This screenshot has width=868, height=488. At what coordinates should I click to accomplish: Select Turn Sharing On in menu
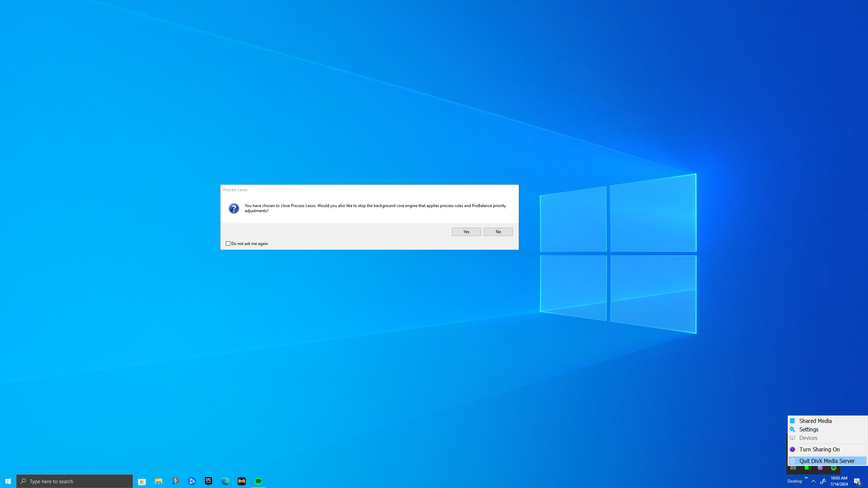pos(819,449)
